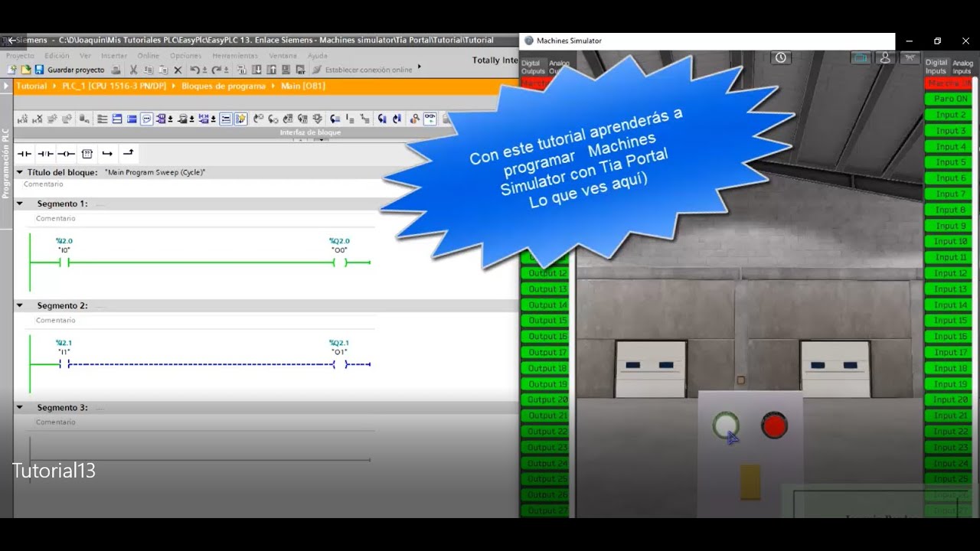
Task: Toggle Input 5 in Digital Inputs
Action: [x=949, y=162]
